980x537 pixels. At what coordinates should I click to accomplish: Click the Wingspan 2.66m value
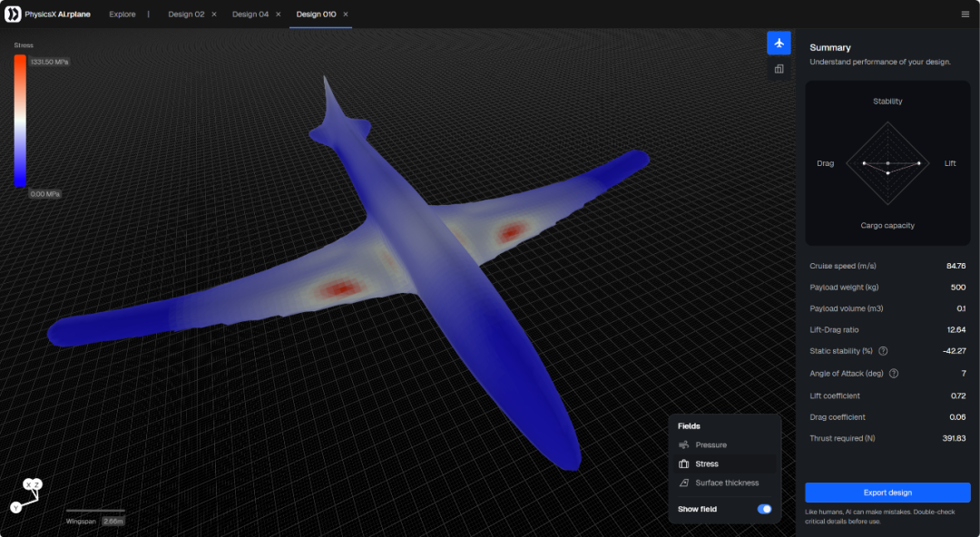pos(113,522)
